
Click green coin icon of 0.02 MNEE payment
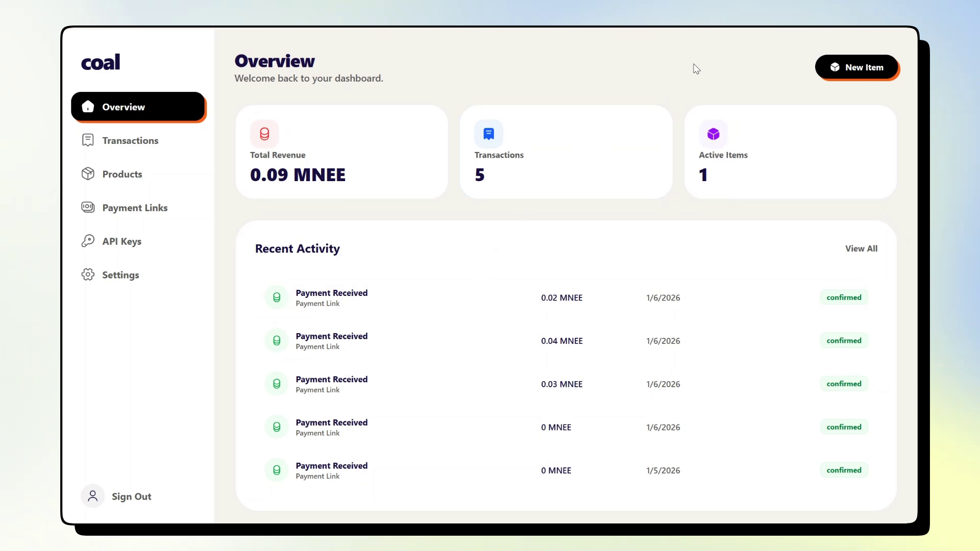277,297
